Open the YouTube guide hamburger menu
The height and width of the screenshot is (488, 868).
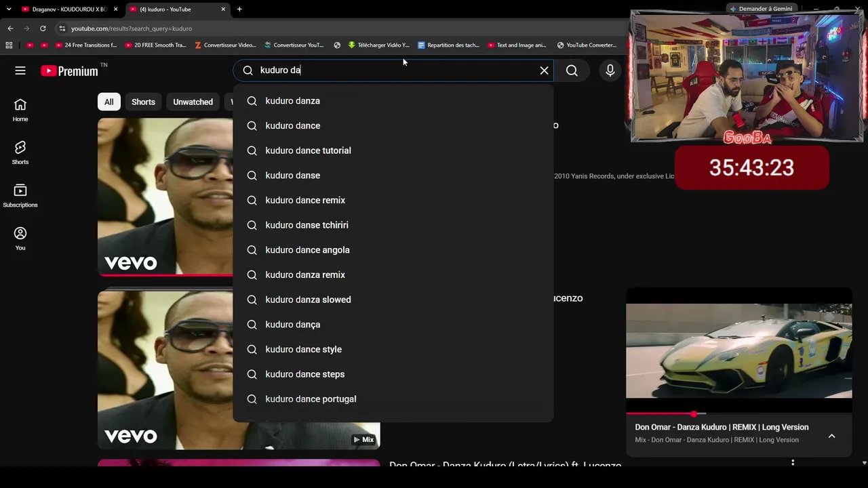point(20,70)
